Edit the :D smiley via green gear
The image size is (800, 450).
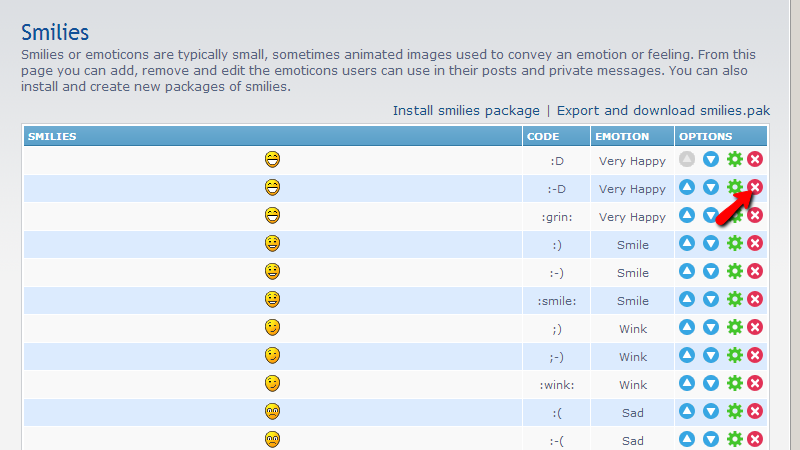pos(734,159)
